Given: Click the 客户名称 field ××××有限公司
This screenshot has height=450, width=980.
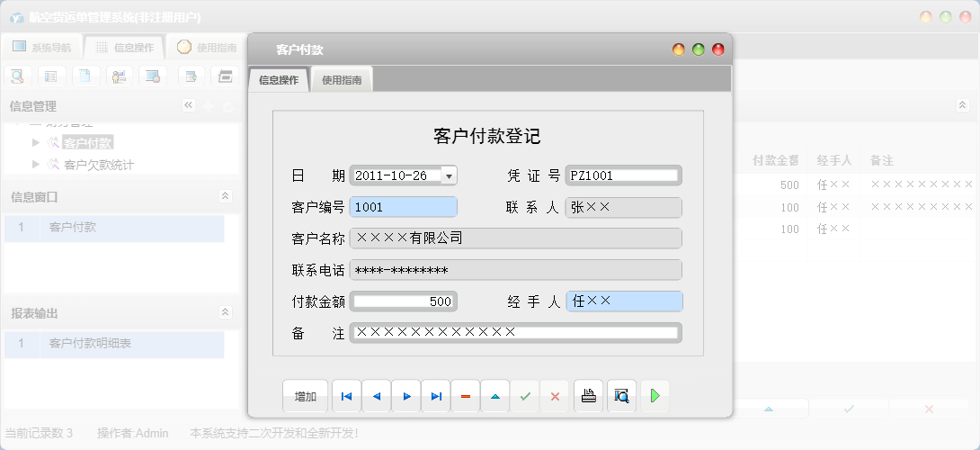Looking at the screenshot, I should pyautogui.click(x=516, y=238).
